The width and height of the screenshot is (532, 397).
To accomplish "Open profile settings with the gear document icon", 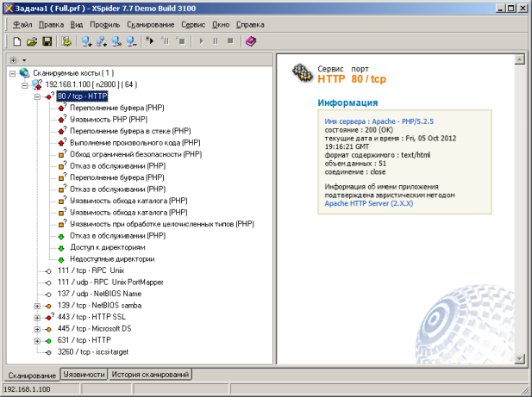I will click(x=66, y=41).
